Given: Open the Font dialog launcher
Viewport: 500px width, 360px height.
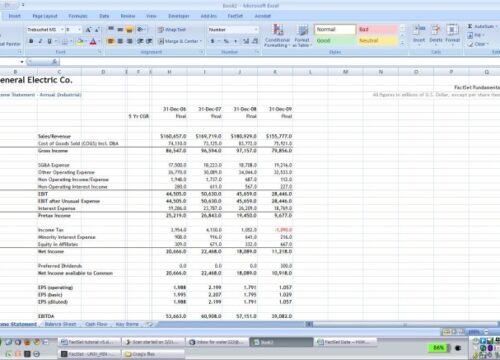Looking at the screenshot, I should click(x=100, y=52).
